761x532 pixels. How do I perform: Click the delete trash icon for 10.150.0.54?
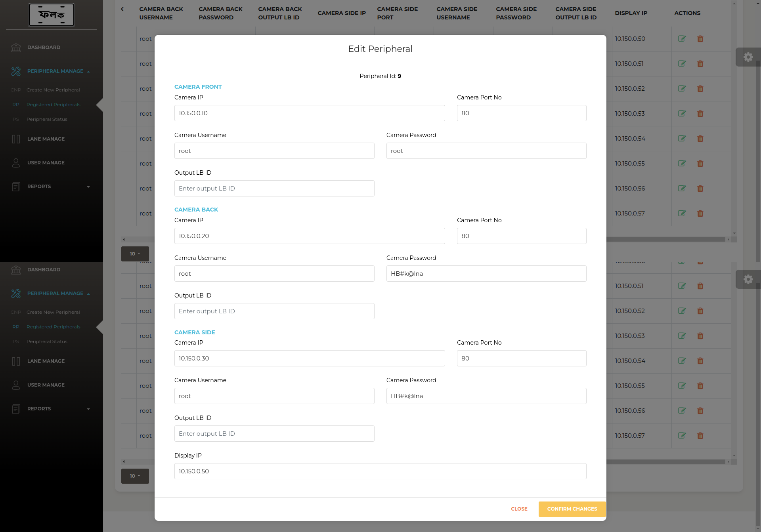coord(700,139)
